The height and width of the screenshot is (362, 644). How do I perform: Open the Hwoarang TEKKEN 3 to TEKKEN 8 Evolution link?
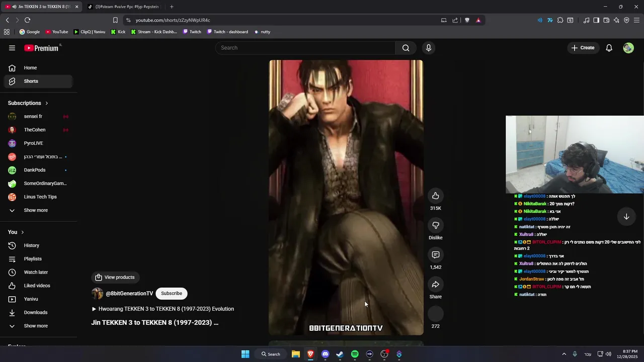[x=163, y=309]
